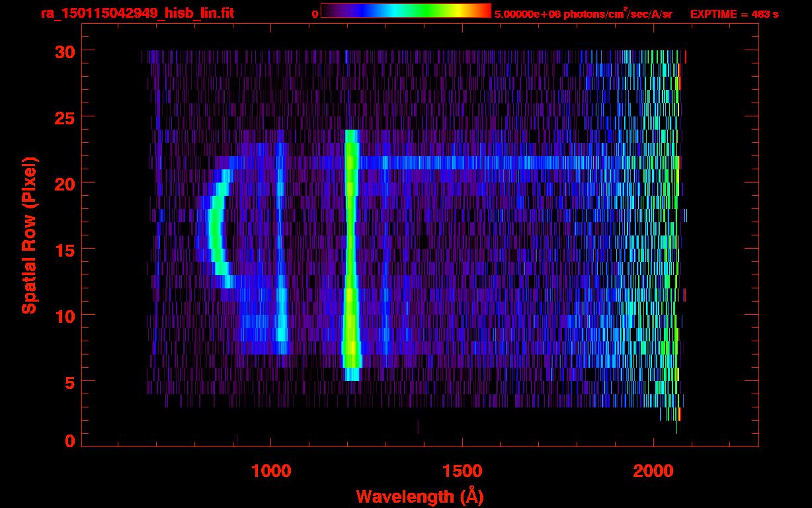Click the 2000 wavelength tick label
This screenshot has height=508, width=812.
pos(653,471)
